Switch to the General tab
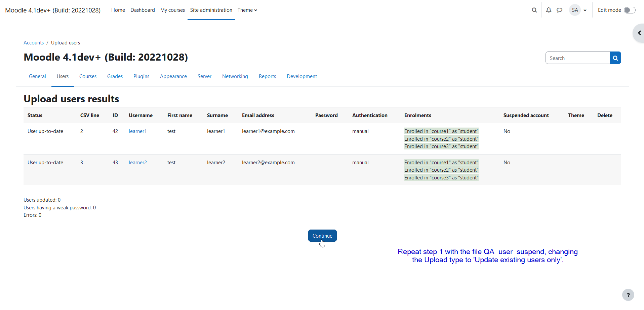 pyautogui.click(x=37, y=76)
